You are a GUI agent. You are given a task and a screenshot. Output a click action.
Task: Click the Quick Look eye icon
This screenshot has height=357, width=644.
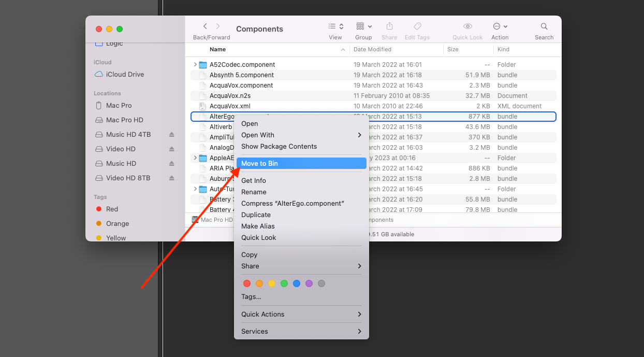click(467, 26)
